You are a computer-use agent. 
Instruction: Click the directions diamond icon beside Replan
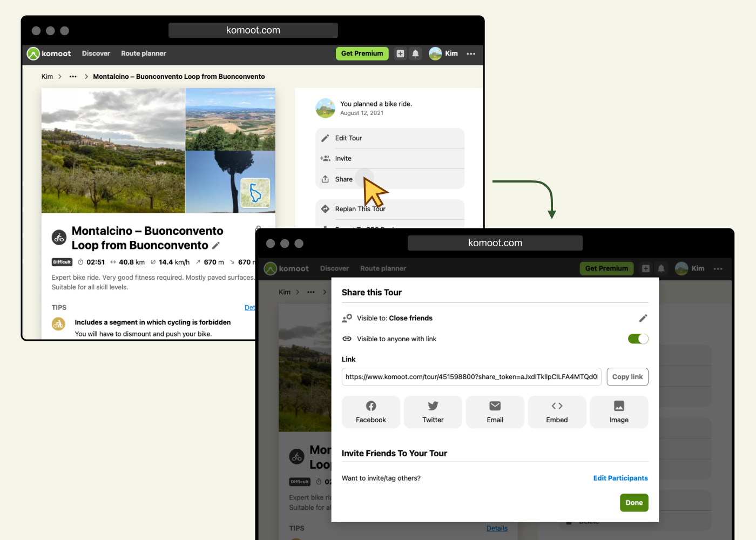click(x=325, y=209)
